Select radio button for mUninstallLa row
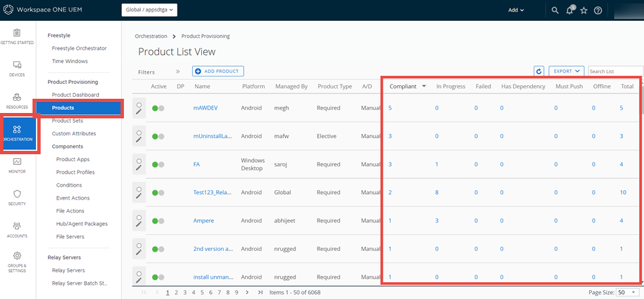The width and height of the screenshot is (644, 299). (x=139, y=133)
